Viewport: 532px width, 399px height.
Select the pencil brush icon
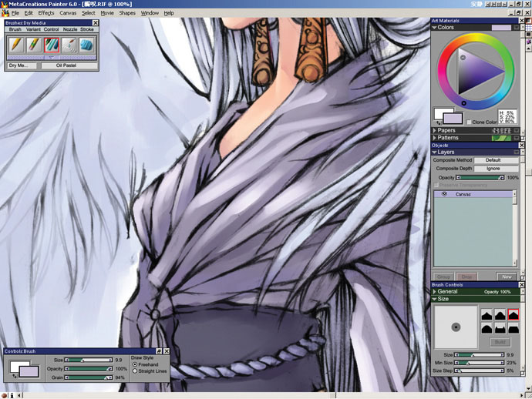[16, 45]
